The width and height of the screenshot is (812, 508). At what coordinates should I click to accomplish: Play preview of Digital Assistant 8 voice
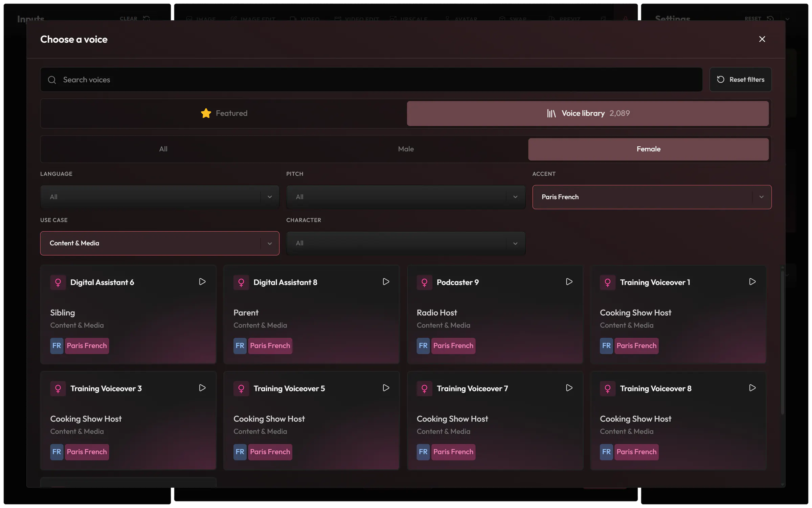pyautogui.click(x=386, y=282)
